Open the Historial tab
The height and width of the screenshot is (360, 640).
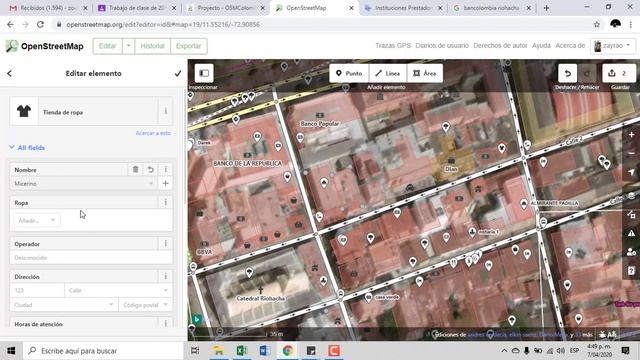(x=153, y=46)
